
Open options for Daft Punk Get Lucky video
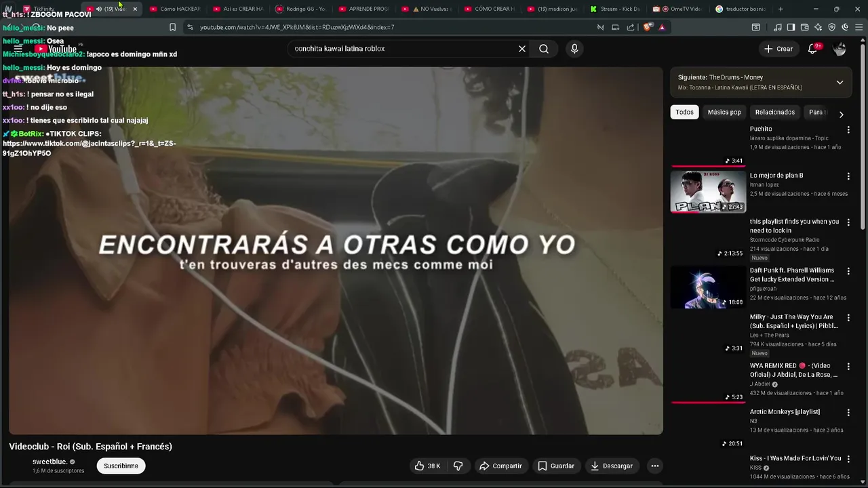pyautogui.click(x=848, y=271)
